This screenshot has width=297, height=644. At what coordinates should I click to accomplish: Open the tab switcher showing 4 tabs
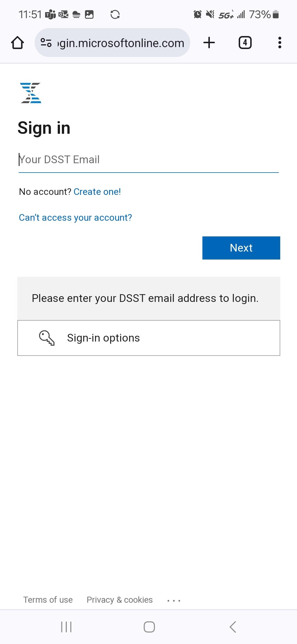245,43
